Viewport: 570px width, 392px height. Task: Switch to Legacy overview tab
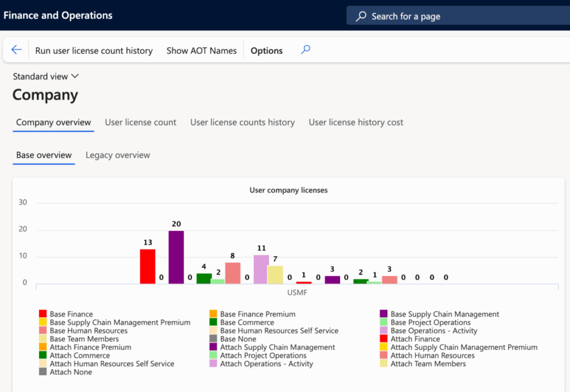coord(117,155)
